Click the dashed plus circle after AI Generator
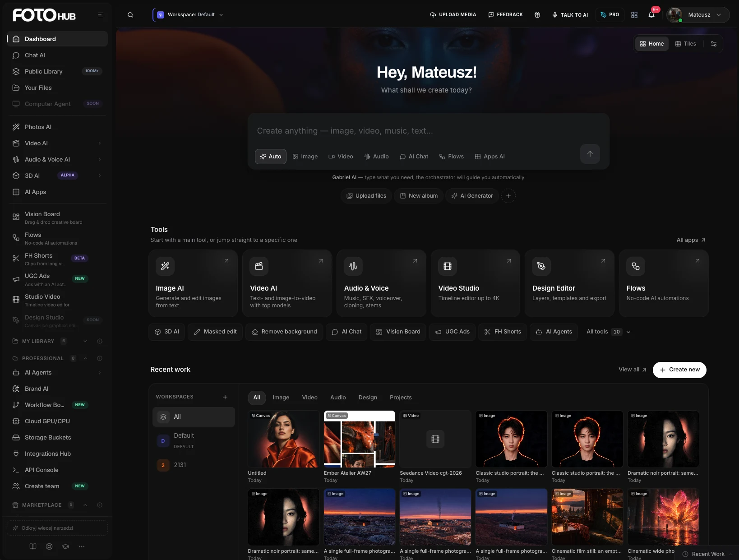Viewport: 739px width, 560px height. pyautogui.click(x=508, y=196)
